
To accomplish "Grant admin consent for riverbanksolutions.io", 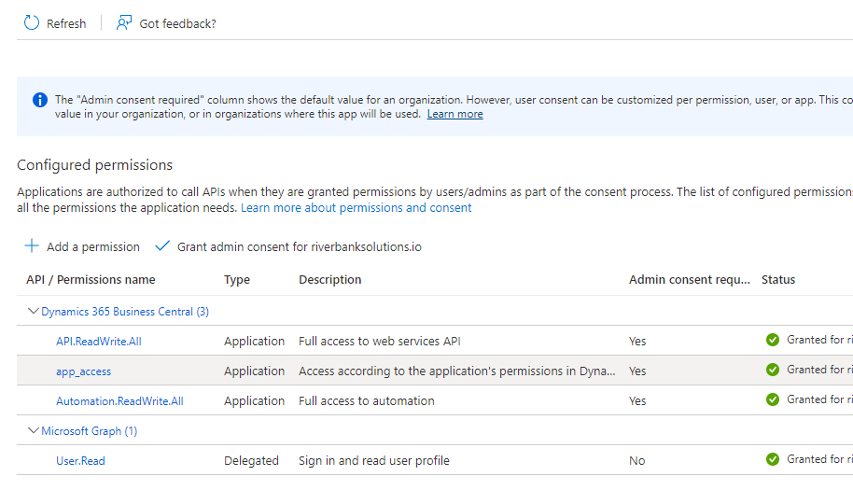I will (x=300, y=247).
